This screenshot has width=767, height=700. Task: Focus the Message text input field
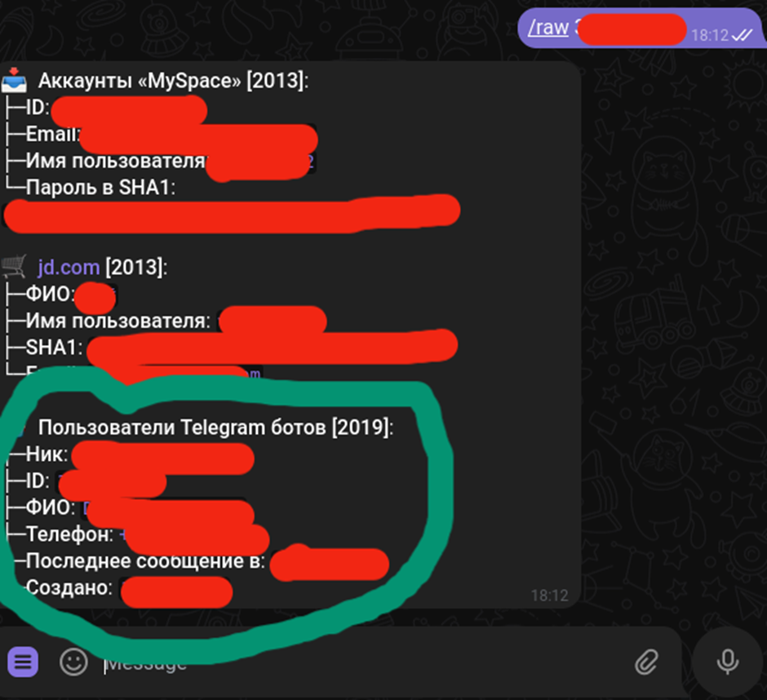point(362,662)
